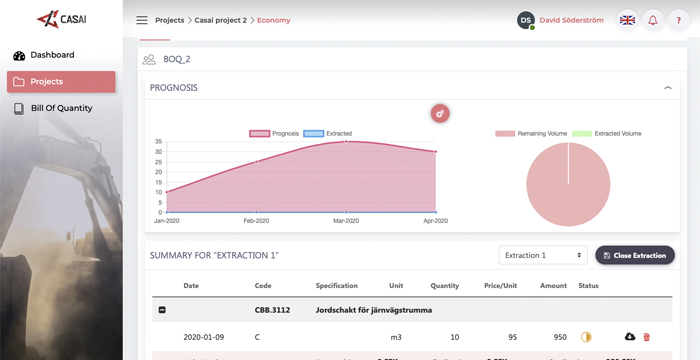Click Casai project 2 breadcrumb
700x360 pixels.
click(x=221, y=20)
